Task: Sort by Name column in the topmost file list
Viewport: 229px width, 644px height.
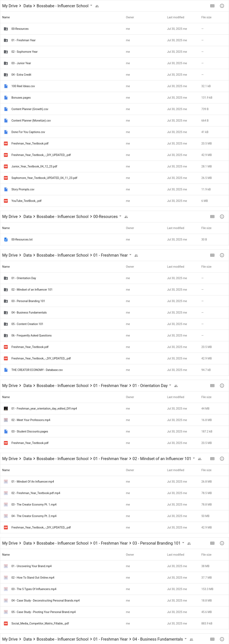Action: click(x=6, y=17)
